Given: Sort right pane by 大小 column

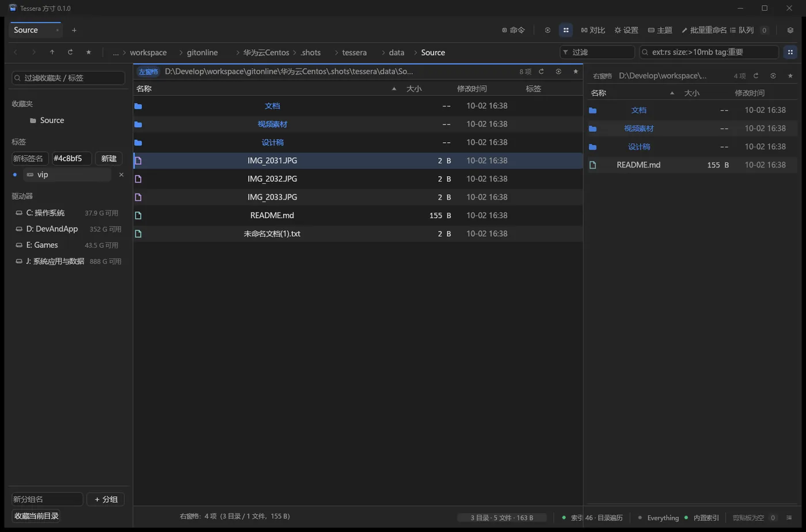Looking at the screenshot, I should click(x=691, y=93).
